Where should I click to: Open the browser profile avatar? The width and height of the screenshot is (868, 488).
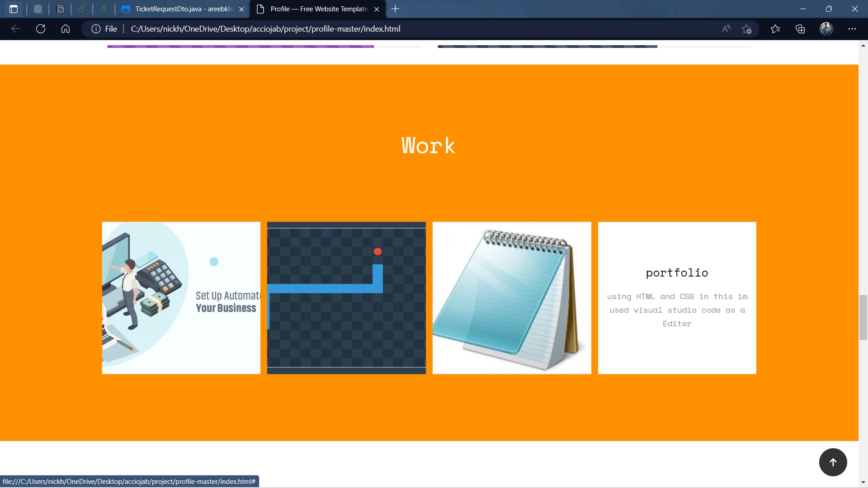pyautogui.click(x=826, y=28)
